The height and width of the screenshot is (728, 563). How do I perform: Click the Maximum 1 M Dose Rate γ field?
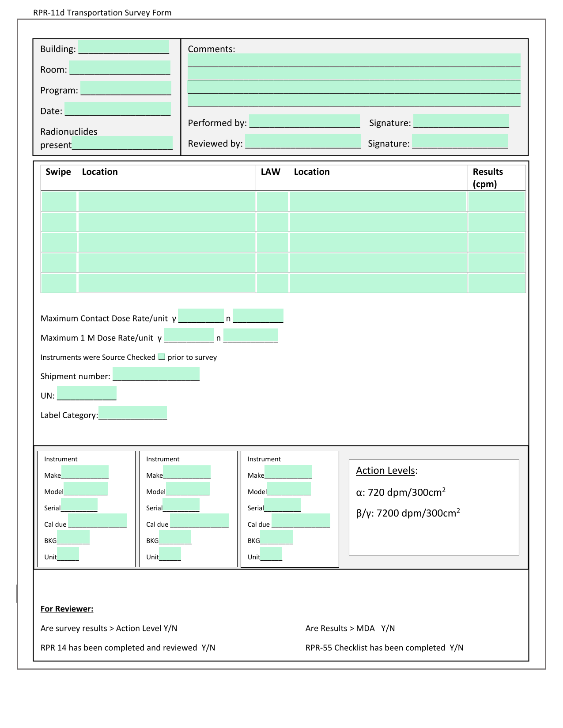tap(189, 335)
